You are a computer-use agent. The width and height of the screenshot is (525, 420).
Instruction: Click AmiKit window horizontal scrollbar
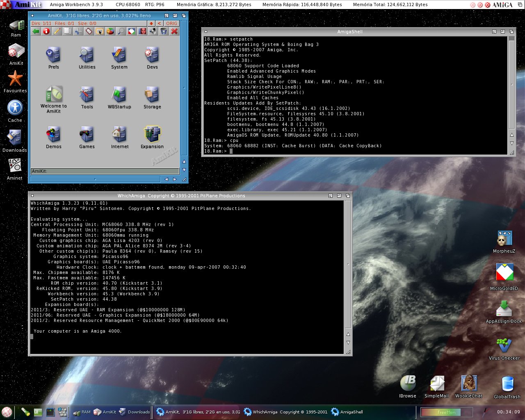pos(95,179)
